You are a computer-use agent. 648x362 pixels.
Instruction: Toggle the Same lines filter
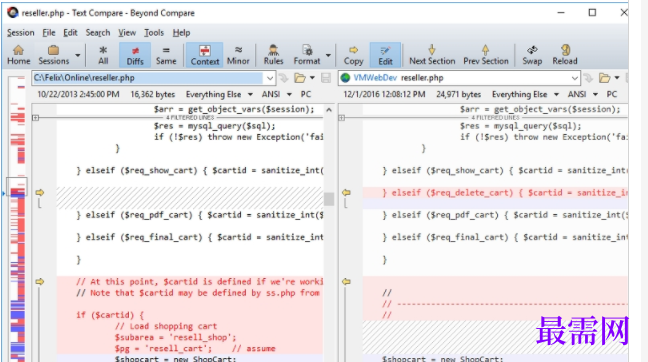pyautogui.click(x=166, y=55)
